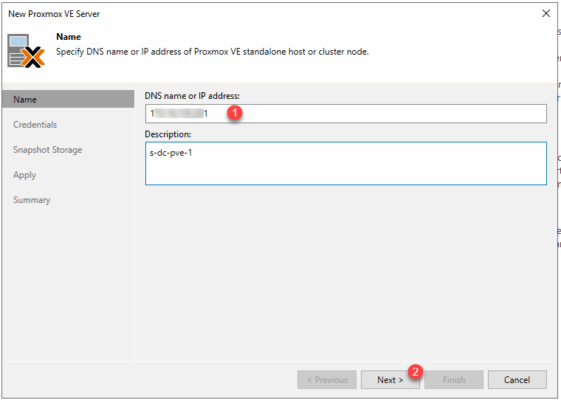The image size is (561, 400).
Task: Click the red step 1 annotation badge
Action: (x=235, y=113)
